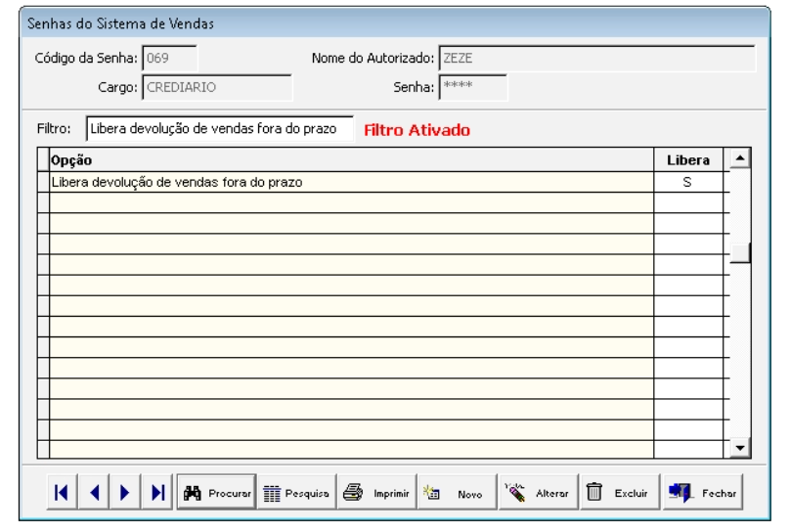Click the Procurar binoculars button
Image resolution: width=790 pixels, height=532 pixels.
pyautogui.click(x=217, y=494)
